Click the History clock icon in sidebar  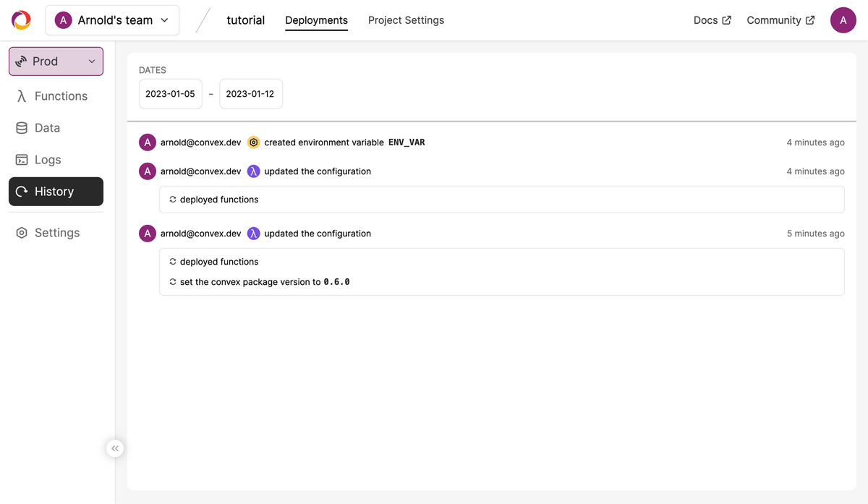[22, 191]
